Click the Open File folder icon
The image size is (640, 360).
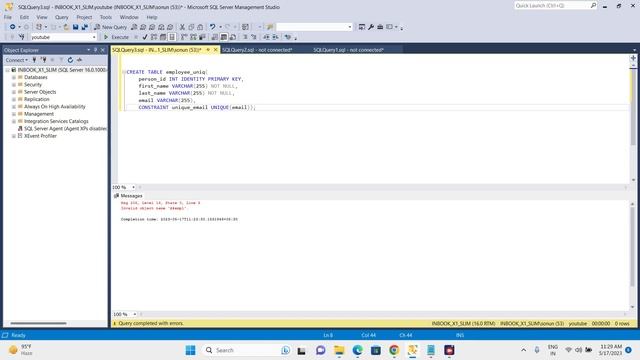[x=66, y=27]
